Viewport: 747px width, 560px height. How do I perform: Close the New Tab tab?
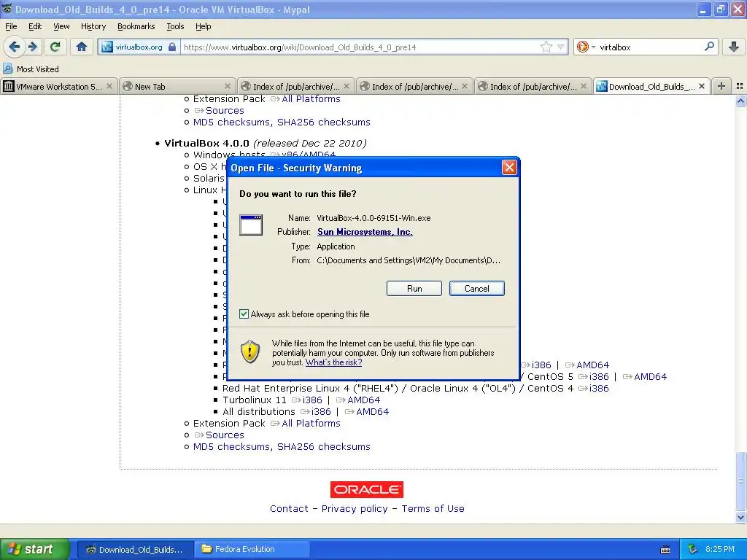[x=228, y=86]
